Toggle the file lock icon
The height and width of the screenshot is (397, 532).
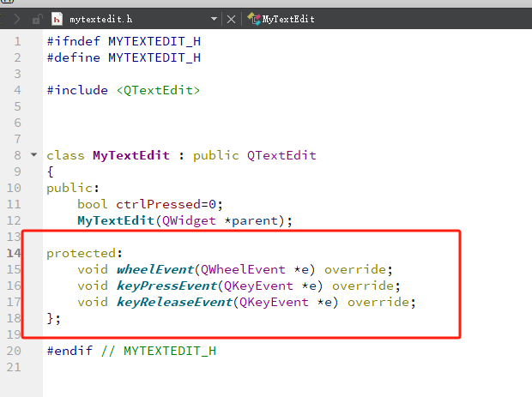click(x=37, y=20)
